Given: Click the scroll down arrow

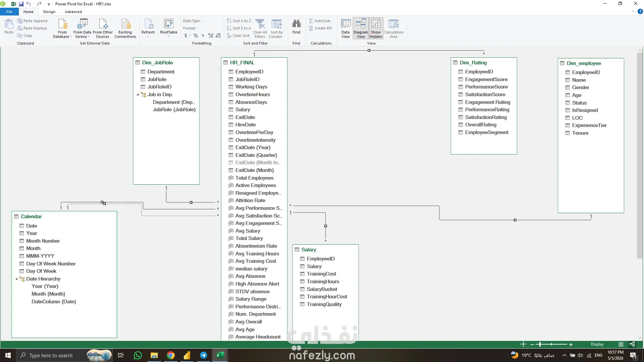Looking at the screenshot, I should (x=640, y=338).
